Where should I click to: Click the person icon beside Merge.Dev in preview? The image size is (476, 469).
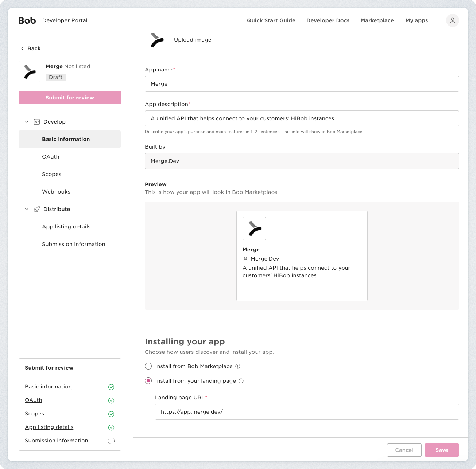pos(245,259)
